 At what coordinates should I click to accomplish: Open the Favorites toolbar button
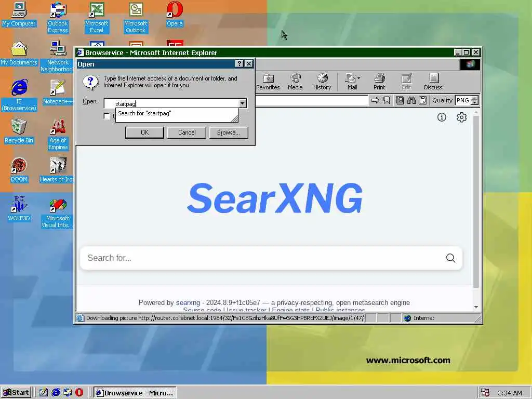pos(268,82)
